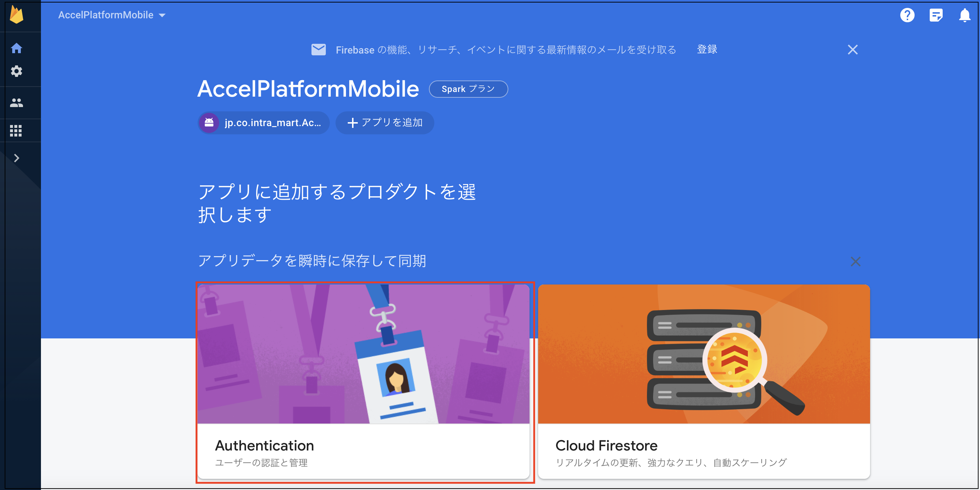Dismiss the Firebase email banner
The height and width of the screenshot is (490, 980).
coord(852,50)
